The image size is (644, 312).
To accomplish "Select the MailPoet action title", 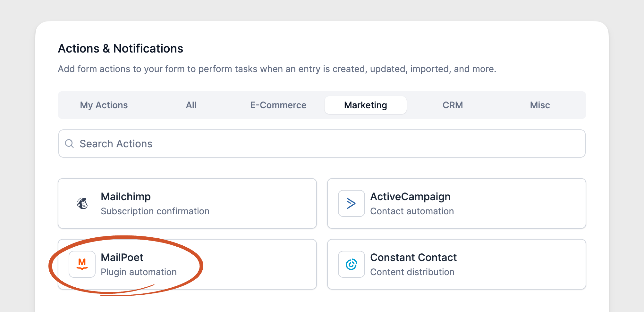I will (x=122, y=257).
